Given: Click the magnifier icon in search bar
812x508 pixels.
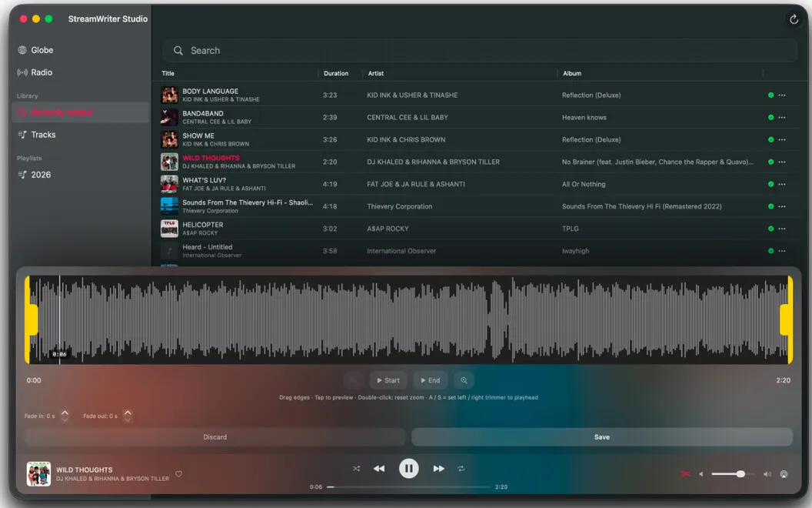Looking at the screenshot, I should point(178,50).
